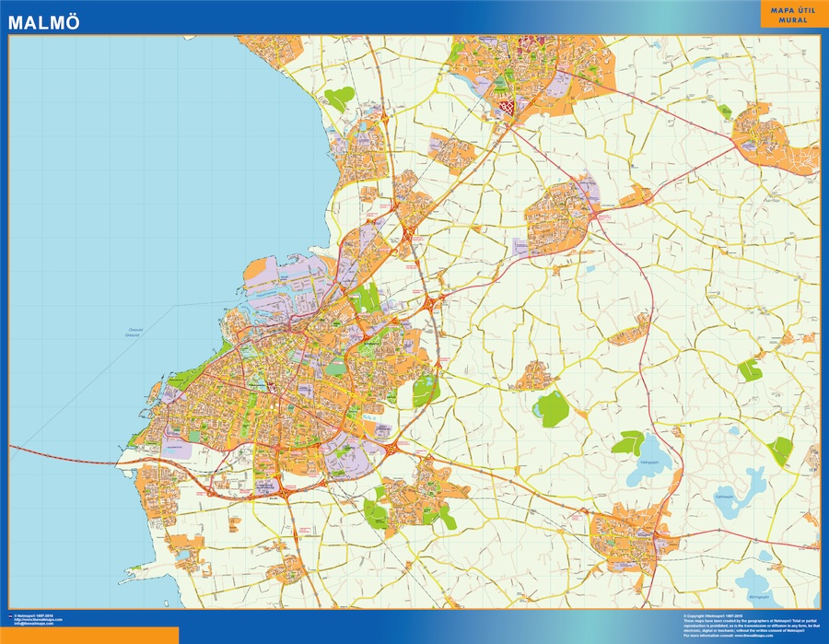Click the green park near the northwest coast
This screenshot has width=829, height=644.
click(339, 98)
